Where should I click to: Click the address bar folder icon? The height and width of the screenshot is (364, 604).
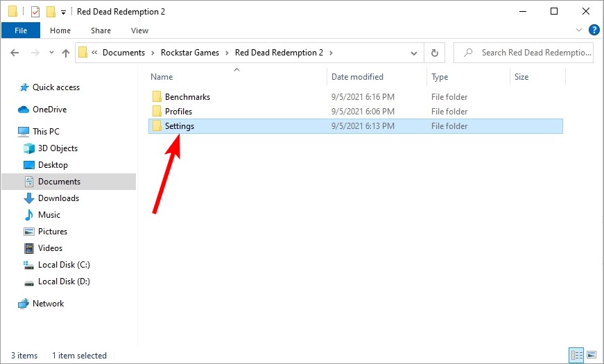(83, 52)
